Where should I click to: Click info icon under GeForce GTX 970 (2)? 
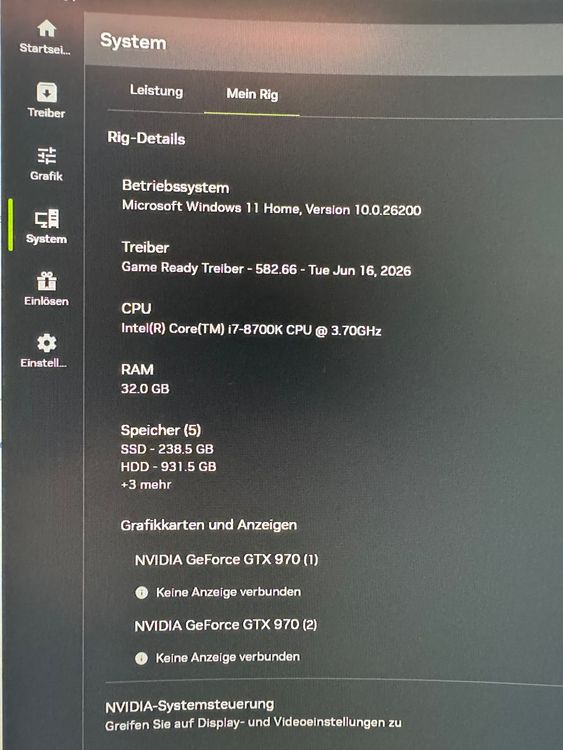point(141,658)
